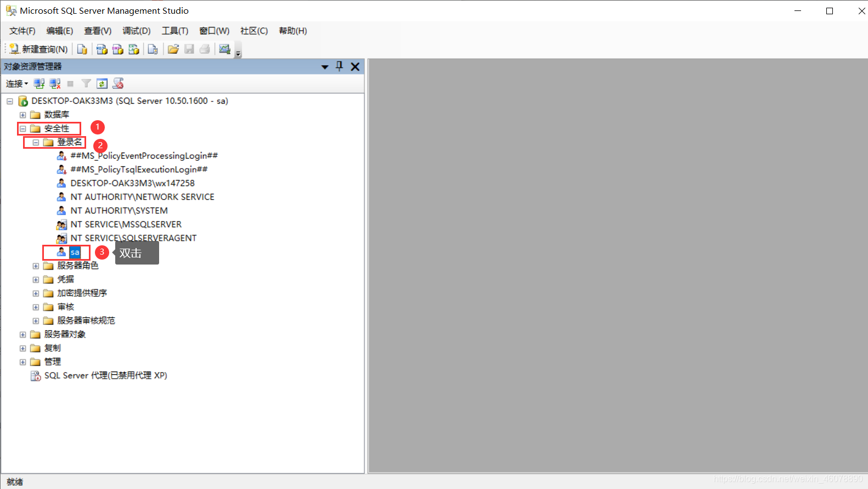Viewport: 868px width, 489px height.
Task: Open the toolbar options overflow arrow
Action: [x=238, y=53]
